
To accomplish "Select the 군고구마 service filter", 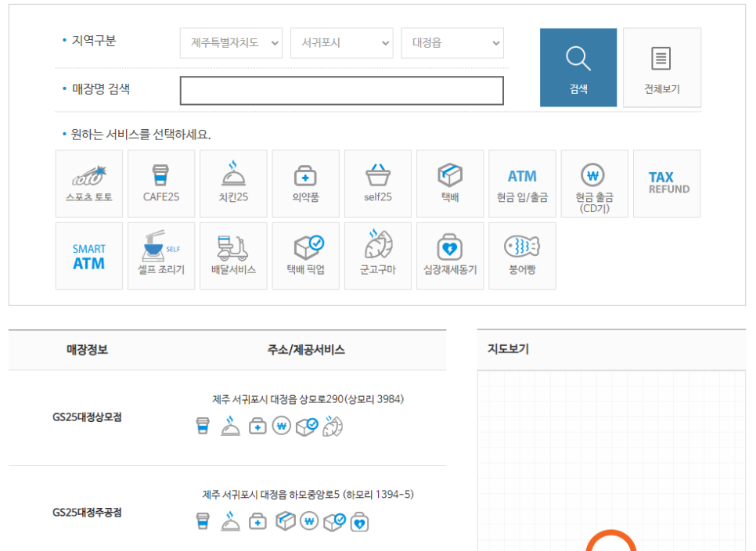I will pos(378,256).
